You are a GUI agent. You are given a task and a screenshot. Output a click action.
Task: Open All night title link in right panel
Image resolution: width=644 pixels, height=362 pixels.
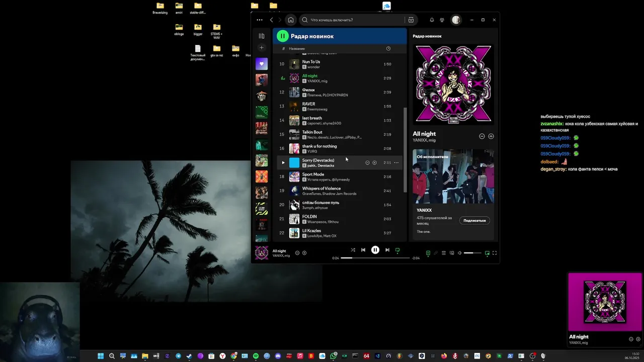coord(424,134)
